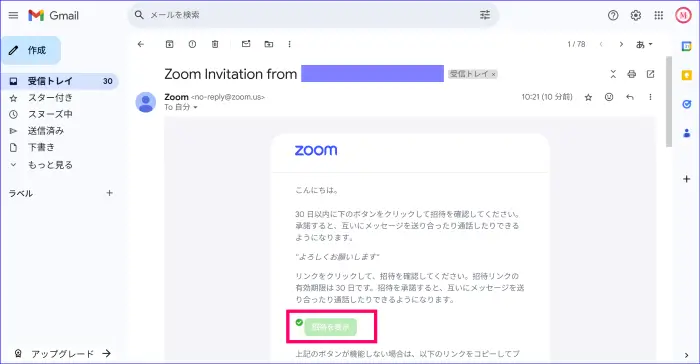Remove 受信トレイ label from email
The height and width of the screenshot is (364, 700).
coord(493,75)
